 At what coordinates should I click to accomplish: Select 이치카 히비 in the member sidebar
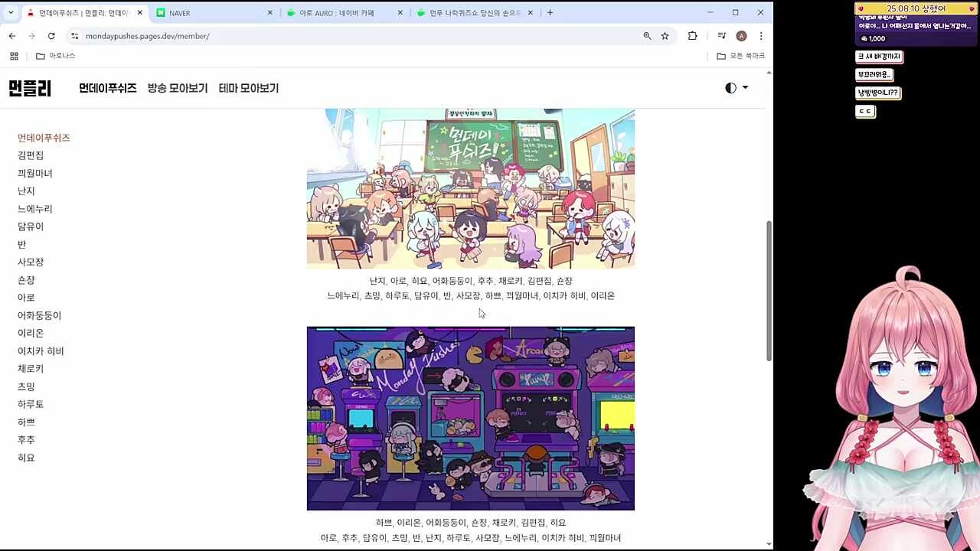pos(41,351)
